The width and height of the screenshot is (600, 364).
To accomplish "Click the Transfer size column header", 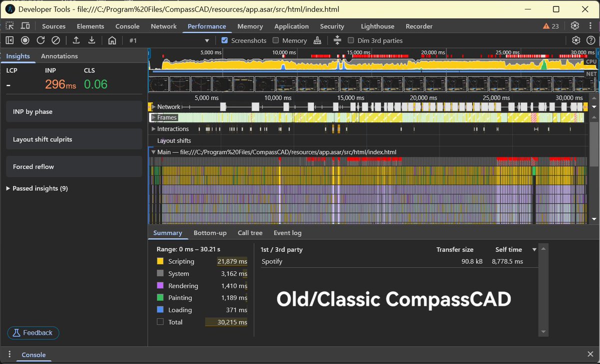I will coord(454,250).
